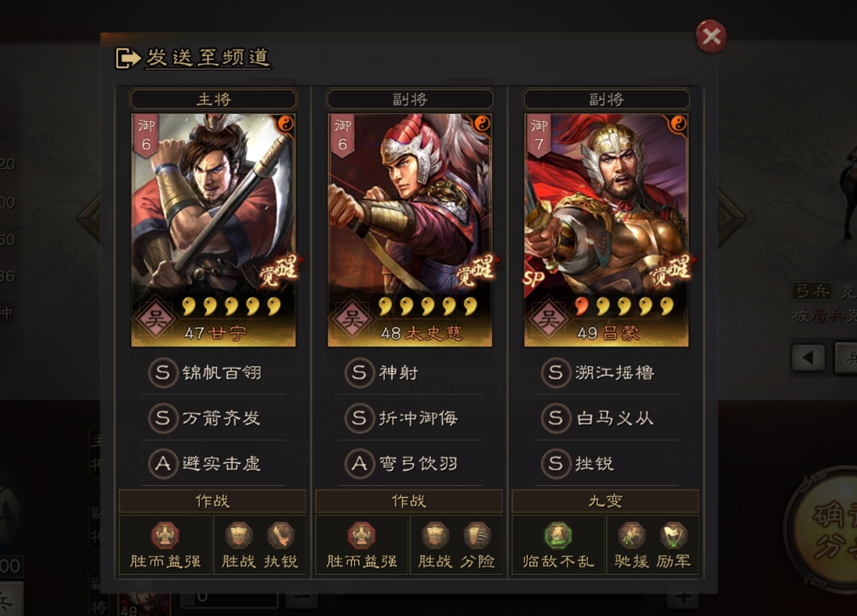
Task: Click the yin-yang icon on 吕蒙 card
Action: pyautogui.click(x=678, y=124)
